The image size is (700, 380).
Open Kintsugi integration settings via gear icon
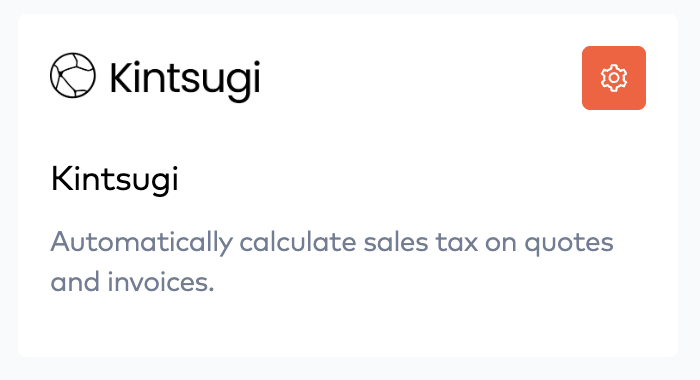point(614,78)
